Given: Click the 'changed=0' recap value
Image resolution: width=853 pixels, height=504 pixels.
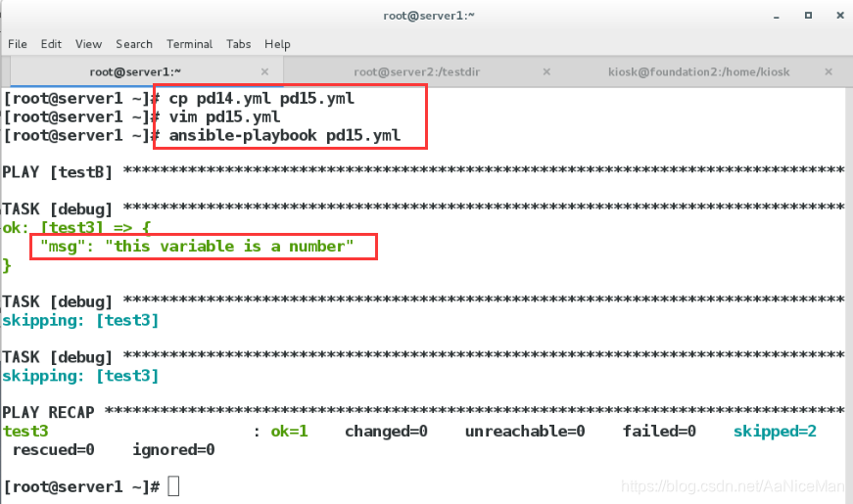Looking at the screenshot, I should 386,432.
